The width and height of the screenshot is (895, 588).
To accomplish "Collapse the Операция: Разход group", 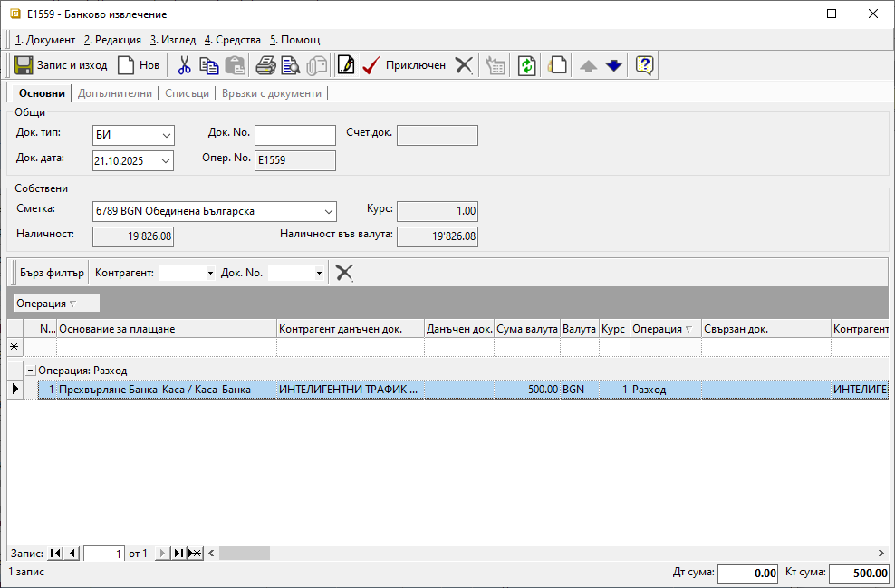I will click(30, 371).
